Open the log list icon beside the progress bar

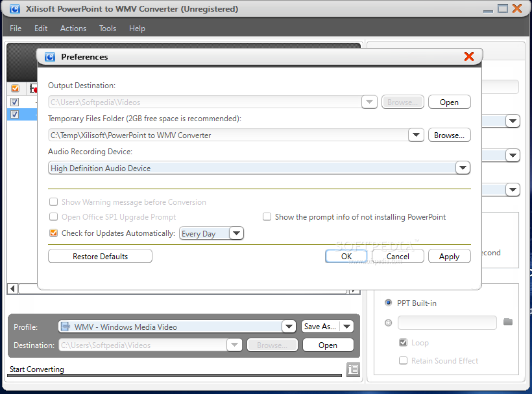click(353, 369)
